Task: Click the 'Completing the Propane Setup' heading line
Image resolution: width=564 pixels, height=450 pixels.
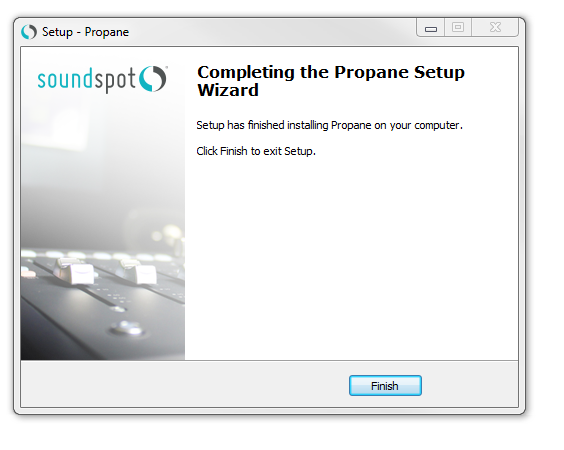Action: tap(331, 72)
